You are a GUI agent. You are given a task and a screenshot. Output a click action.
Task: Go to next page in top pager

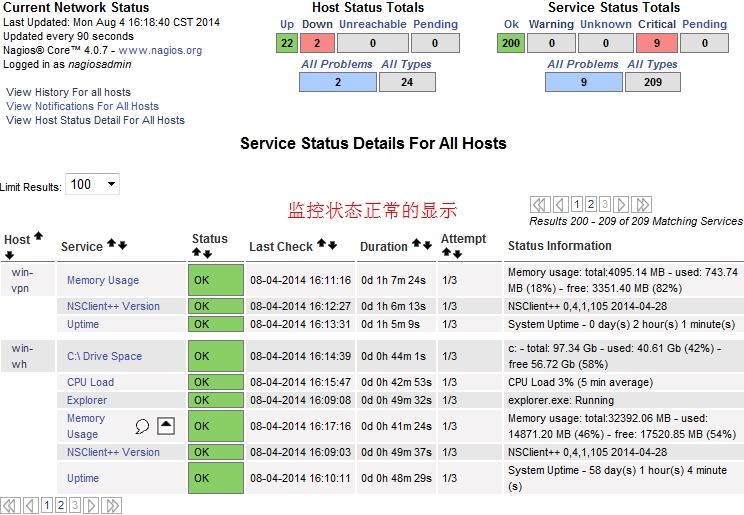[621, 205]
